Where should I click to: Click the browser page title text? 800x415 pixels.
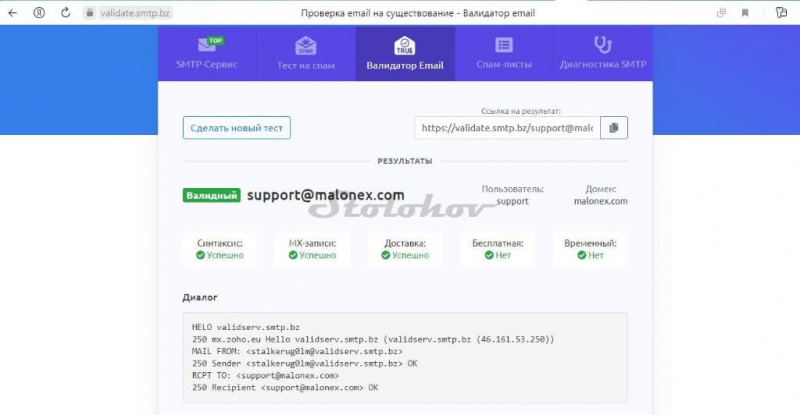[x=418, y=13]
